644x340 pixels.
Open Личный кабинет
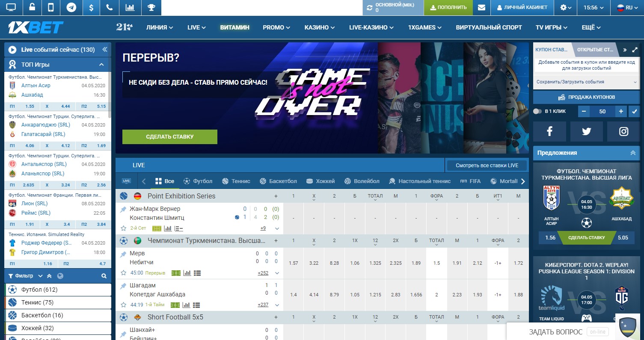click(522, 7)
